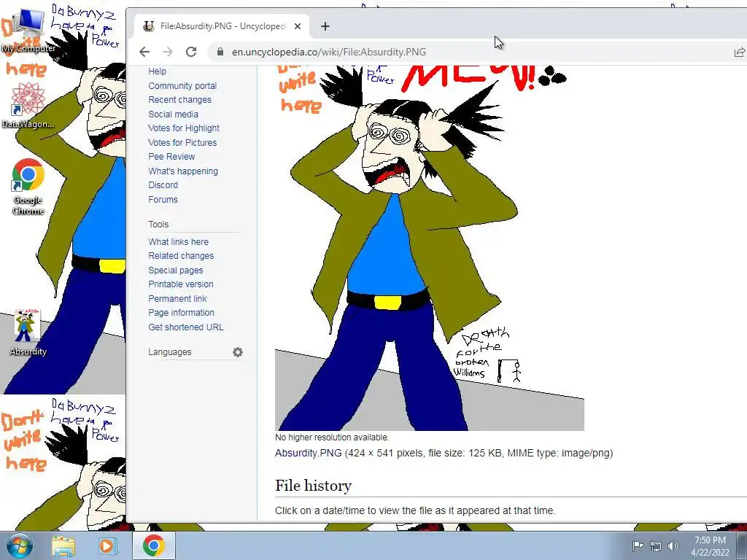Open Votes for Pictures link

[x=182, y=142]
